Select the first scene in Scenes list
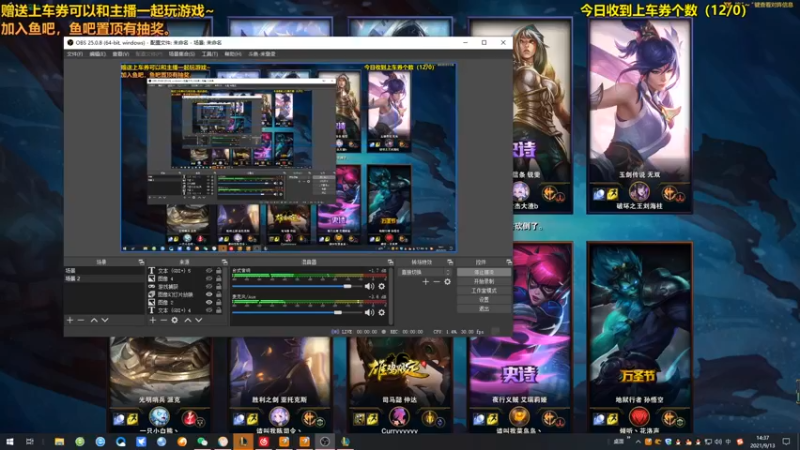This screenshot has width=800, height=450. click(x=104, y=271)
